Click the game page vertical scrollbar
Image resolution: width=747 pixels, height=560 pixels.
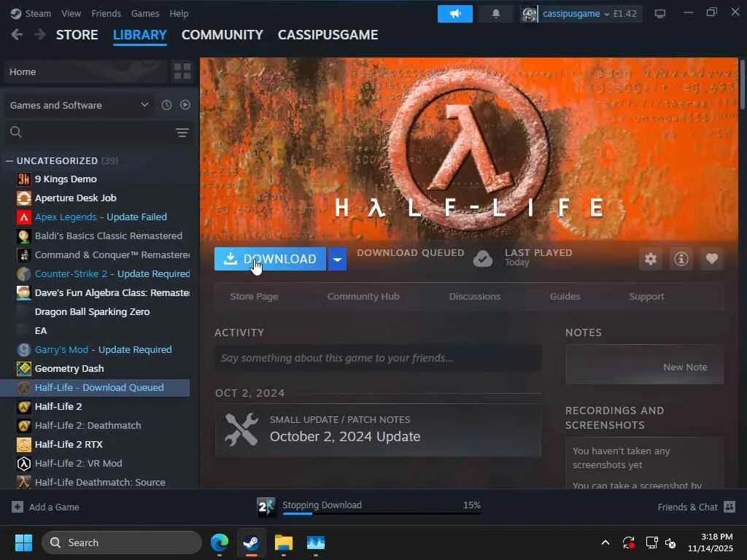tap(742, 85)
